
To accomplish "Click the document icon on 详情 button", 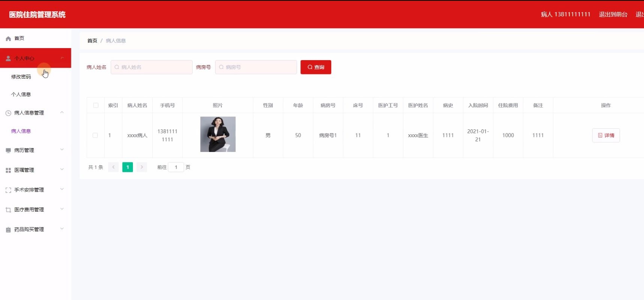I will click(600, 135).
